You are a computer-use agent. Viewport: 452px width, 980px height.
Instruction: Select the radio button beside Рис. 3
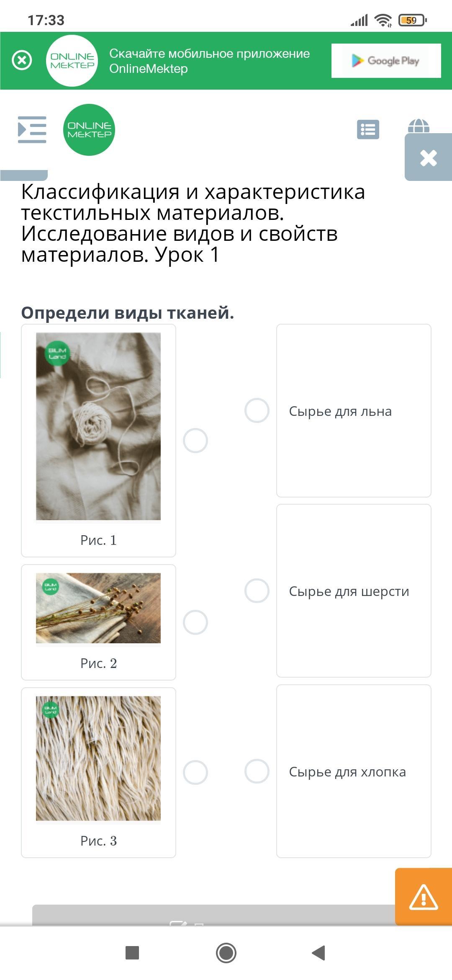[x=195, y=772]
